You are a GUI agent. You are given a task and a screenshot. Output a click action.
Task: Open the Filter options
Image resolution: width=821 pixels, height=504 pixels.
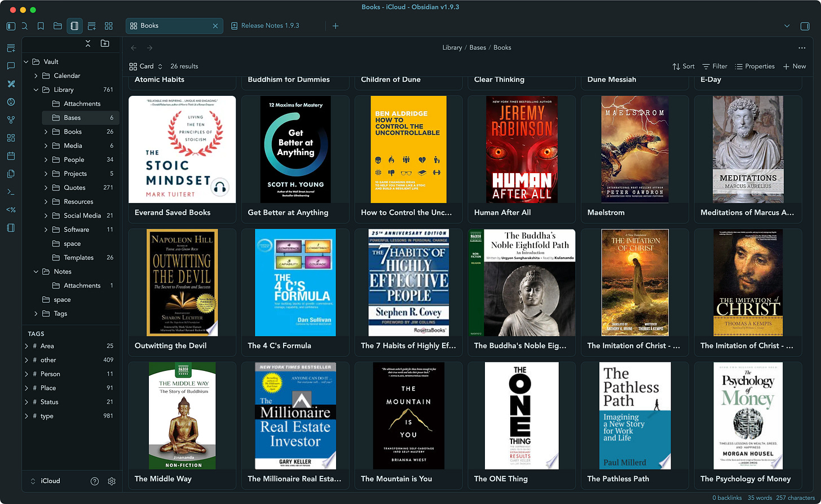pos(715,67)
